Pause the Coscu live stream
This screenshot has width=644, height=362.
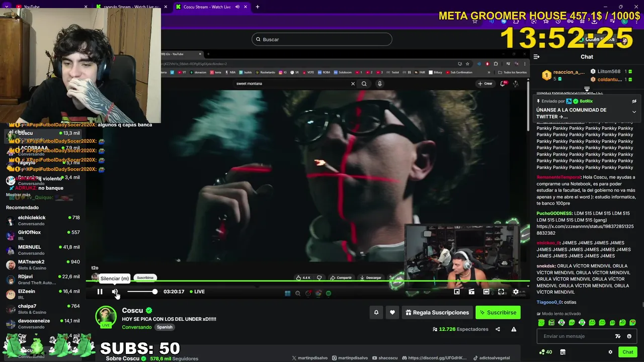coord(100,292)
